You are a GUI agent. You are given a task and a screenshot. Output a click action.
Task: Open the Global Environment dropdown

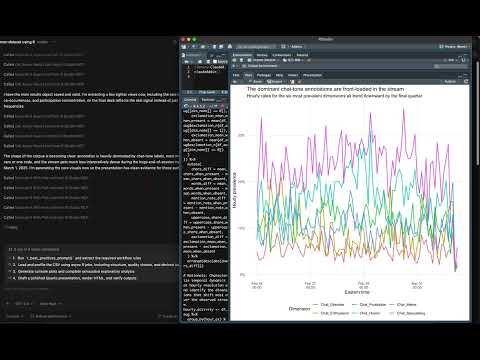pyautogui.click(x=262, y=66)
